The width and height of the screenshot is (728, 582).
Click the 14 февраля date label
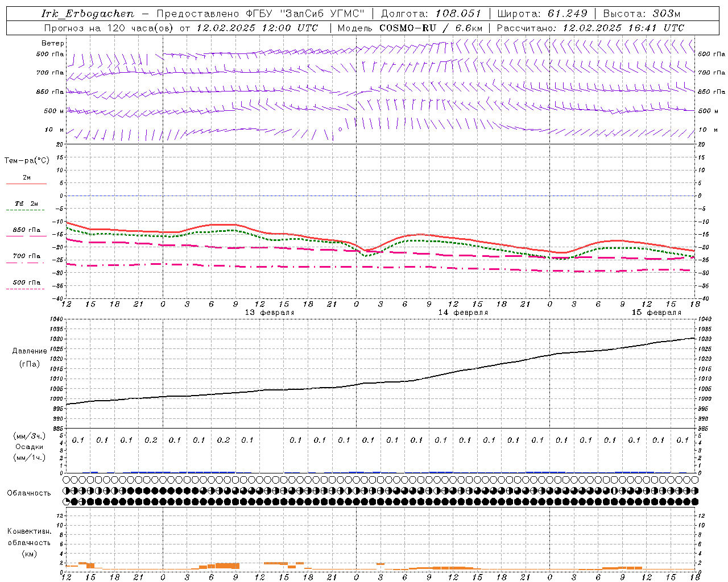coord(463,313)
